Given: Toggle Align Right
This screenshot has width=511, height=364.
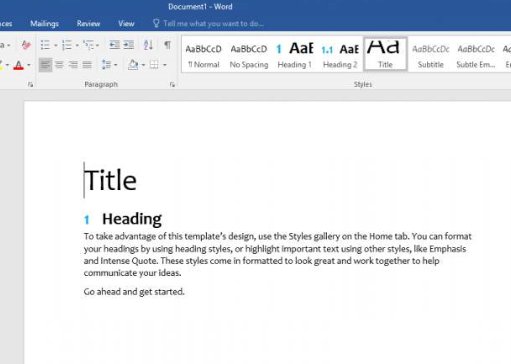Looking at the screenshot, I should (x=73, y=65).
